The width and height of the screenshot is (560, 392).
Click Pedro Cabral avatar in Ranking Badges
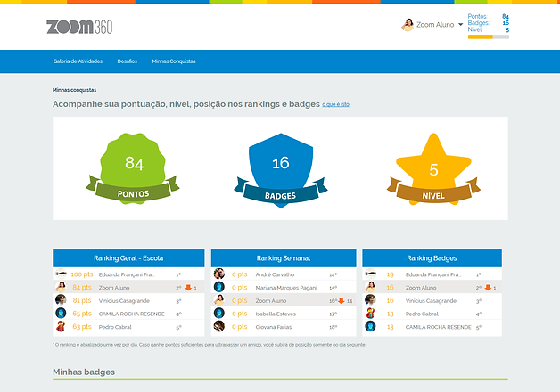(x=370, y=314)
